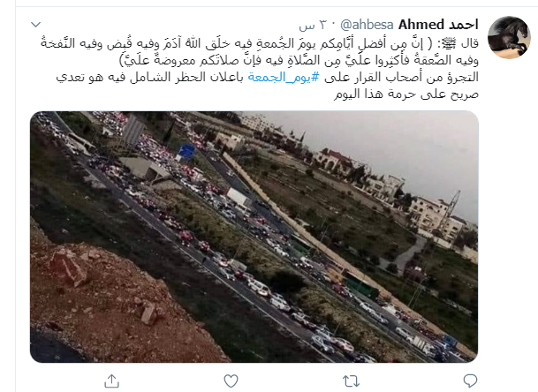Open the traffic jam photo attachment
The width and height of the screenshot is (538, 392).
coord(254,237)
